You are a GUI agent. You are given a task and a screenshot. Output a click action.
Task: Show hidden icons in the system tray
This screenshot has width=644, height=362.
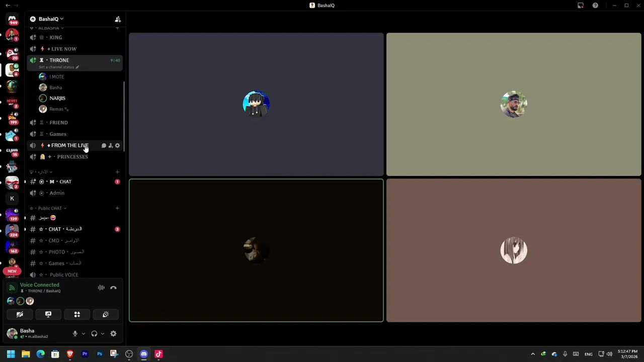click(x=533, y=354)
